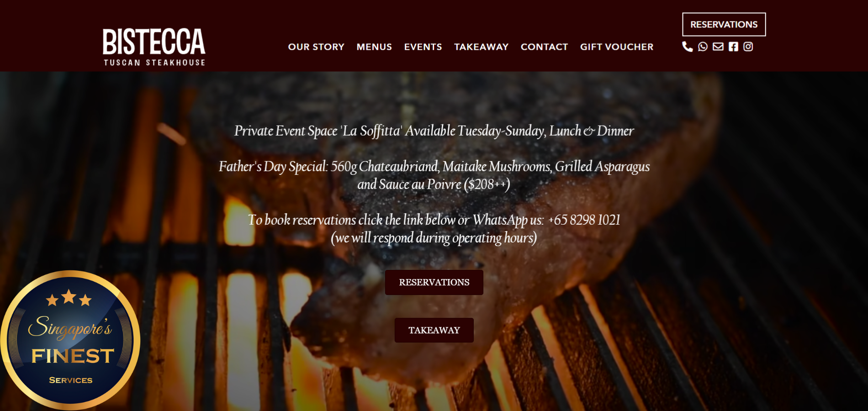868x411 pixels.
Task: Click the email envelope icon
Action: click(718, 47)
